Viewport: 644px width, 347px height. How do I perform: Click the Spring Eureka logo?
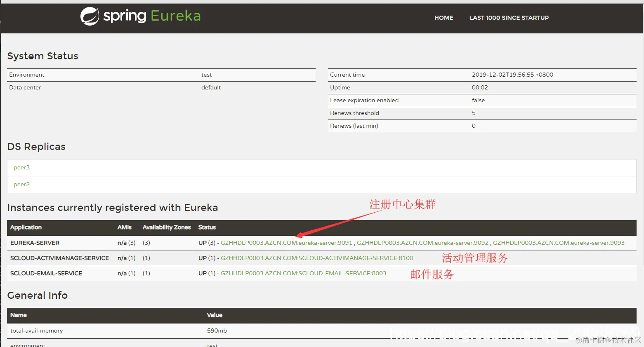point(140,16)
